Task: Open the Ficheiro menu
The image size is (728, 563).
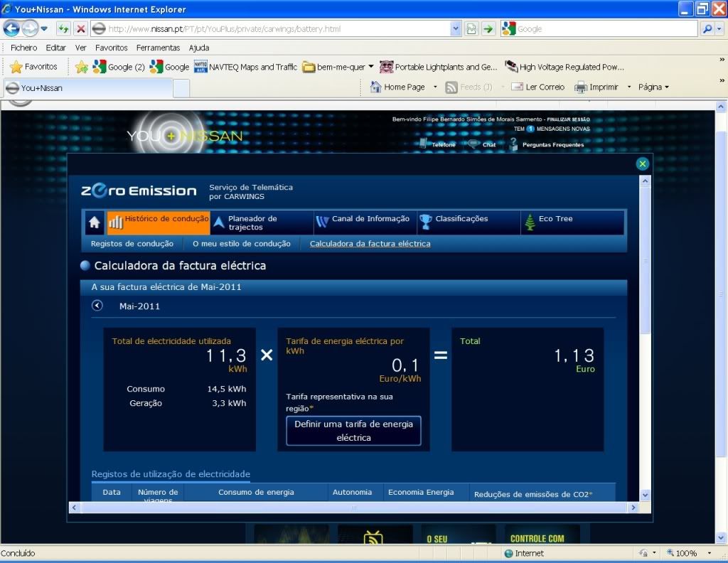Action: [x=23, y=48]
